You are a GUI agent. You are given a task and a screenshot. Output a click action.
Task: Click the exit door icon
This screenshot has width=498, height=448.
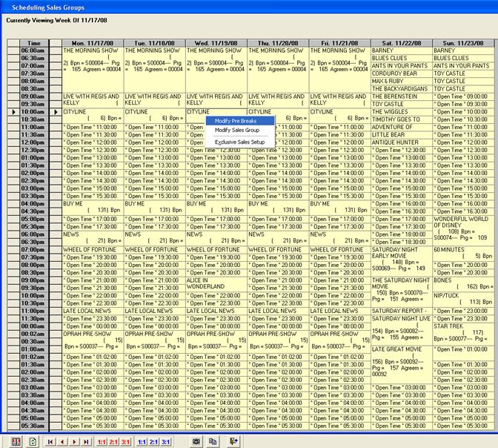point(233,441)
